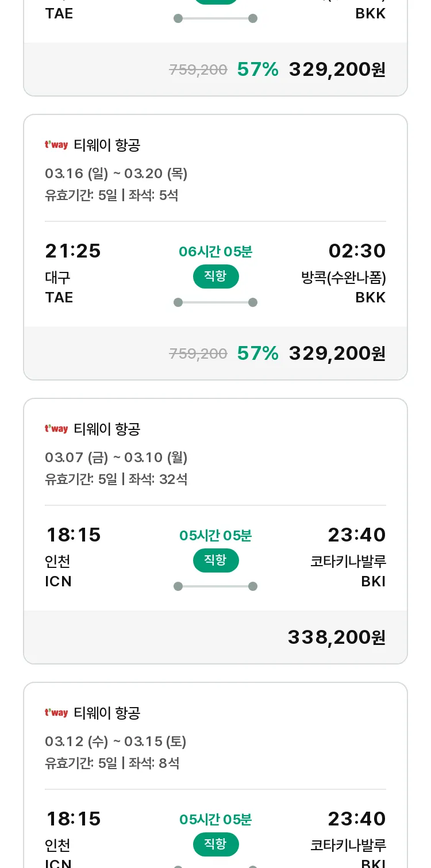
Task: Tap 23:40 arrival on 03.07 코타키나발루 flight
Action: [x=357, y=535]
